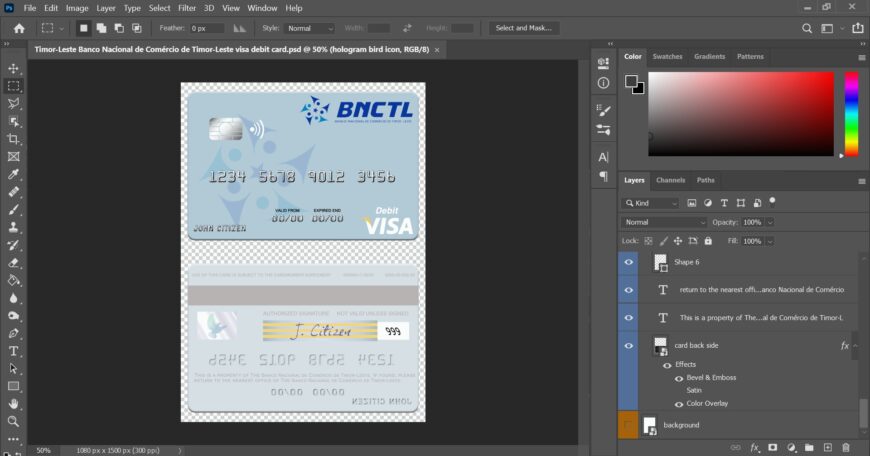Open the Color panel menu

862,58
